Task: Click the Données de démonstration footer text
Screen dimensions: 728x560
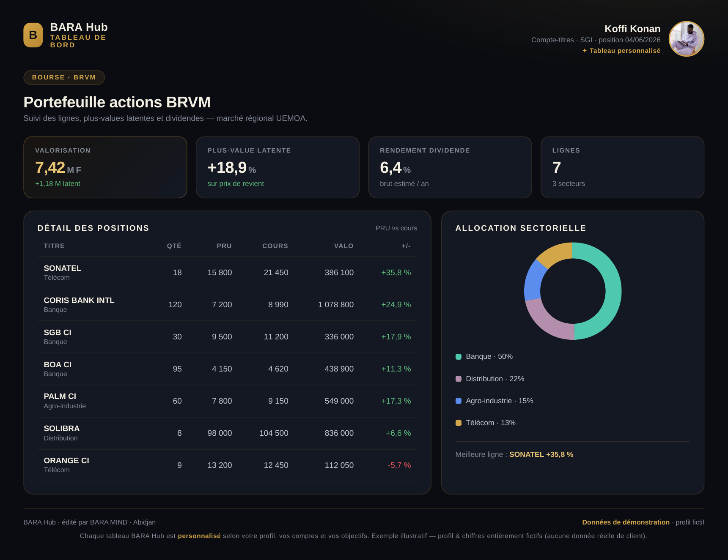Action: pos(626,522)
